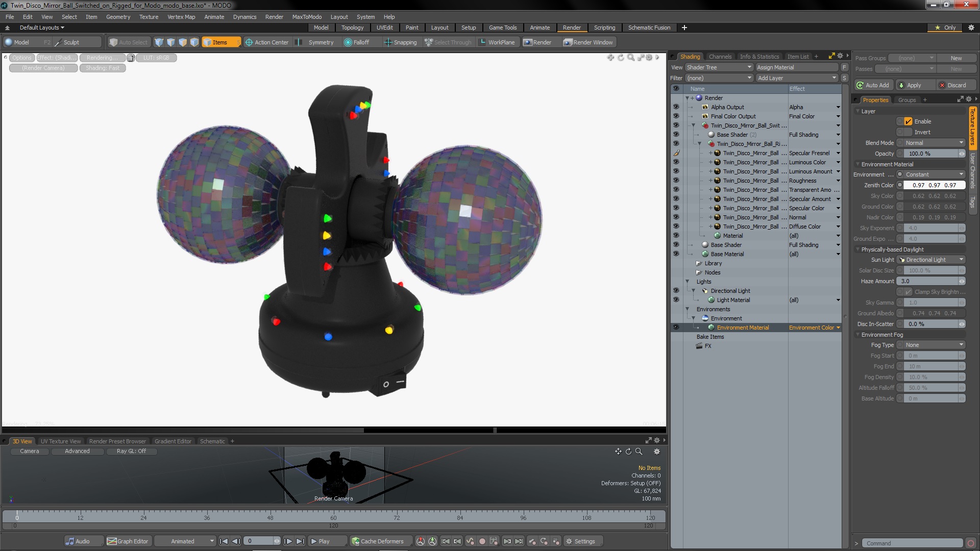Click New pass group button

coord(956,58)
